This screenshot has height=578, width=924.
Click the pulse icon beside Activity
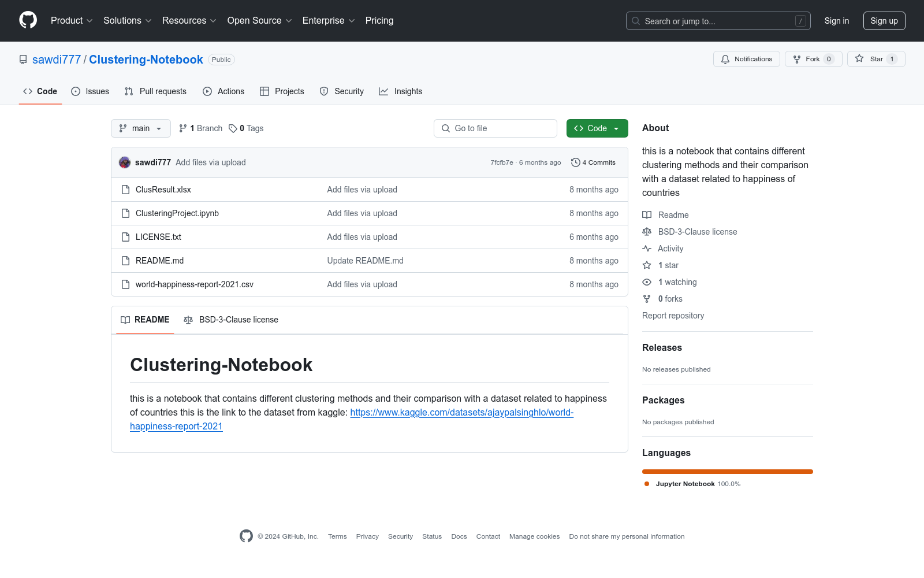[x=647, y=249]
